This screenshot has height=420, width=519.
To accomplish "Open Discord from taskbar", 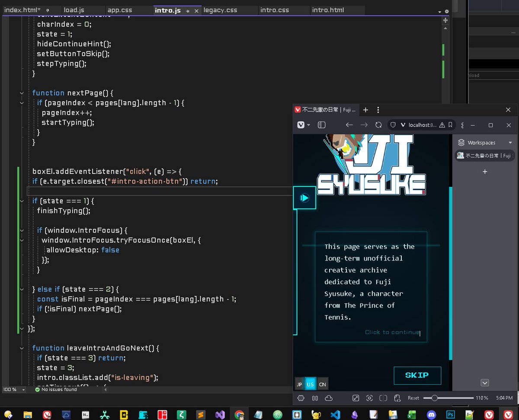I will coord(431,414).
